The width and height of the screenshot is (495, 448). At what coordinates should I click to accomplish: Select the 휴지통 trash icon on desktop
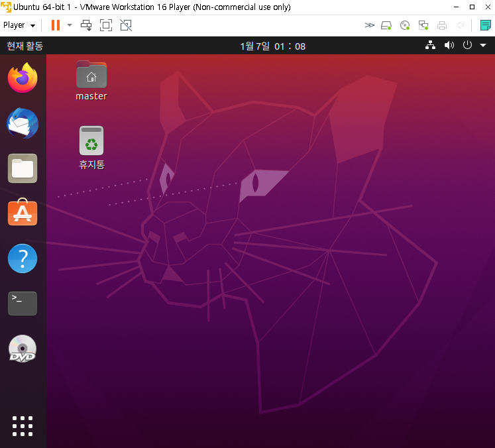coord(91,148)
